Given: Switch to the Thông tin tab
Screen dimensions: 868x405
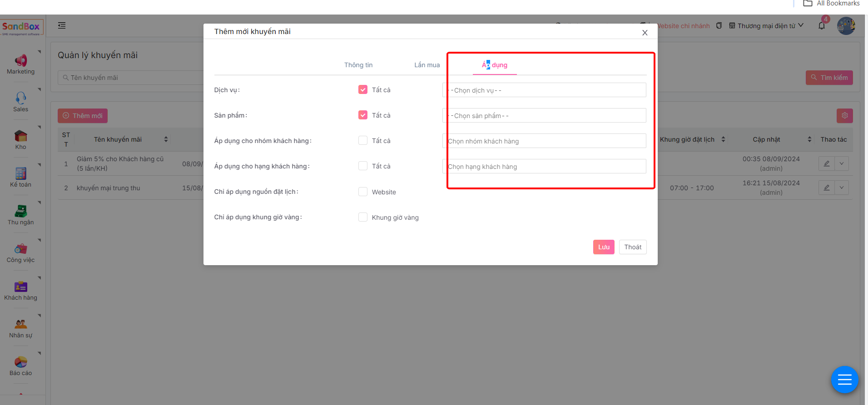Looking at the screenshot, I should (x=358, y=65).
